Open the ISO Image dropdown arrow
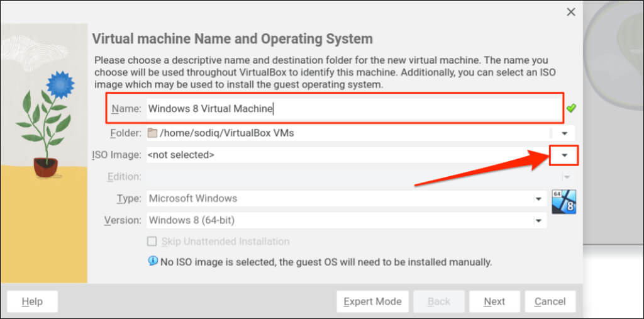The height and width of the screenshot is (319, 644). click(564, 155)
